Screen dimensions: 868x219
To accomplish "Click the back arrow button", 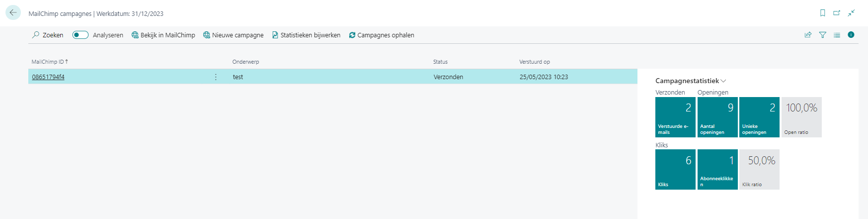I will pos(13,13).
